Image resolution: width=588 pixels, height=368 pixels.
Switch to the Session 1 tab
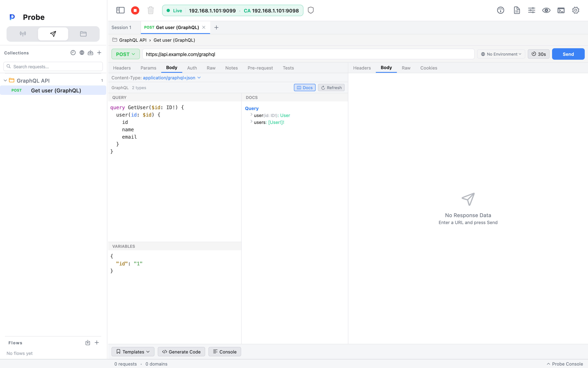[121, 28]
